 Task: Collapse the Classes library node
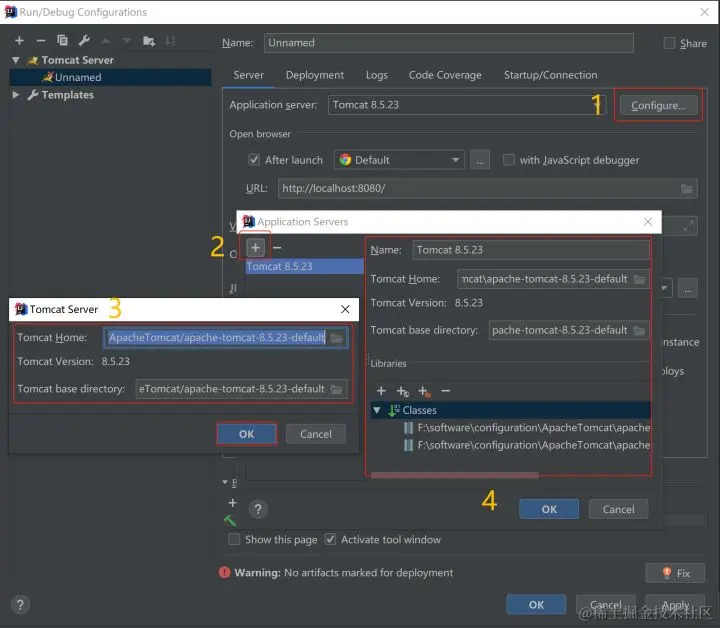(x=377, y=410)
